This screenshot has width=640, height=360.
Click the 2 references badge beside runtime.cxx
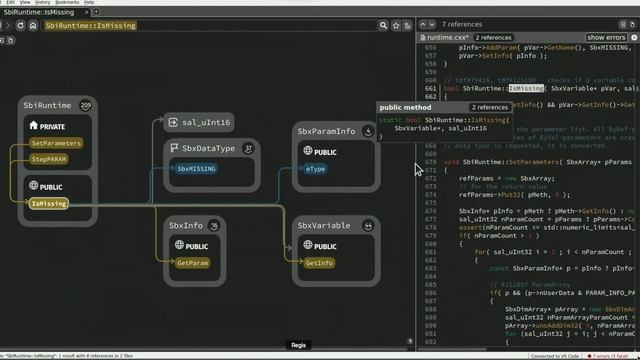[x=493, y=38]
